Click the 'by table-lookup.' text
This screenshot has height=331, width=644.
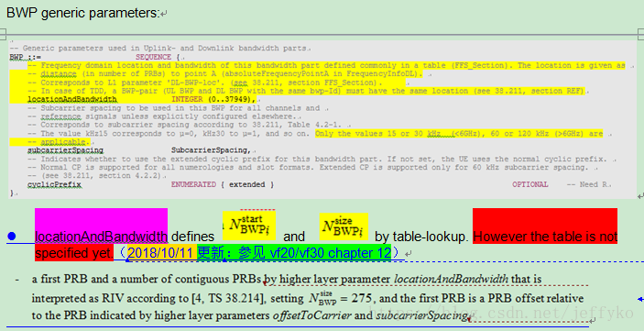pos(421,237)
